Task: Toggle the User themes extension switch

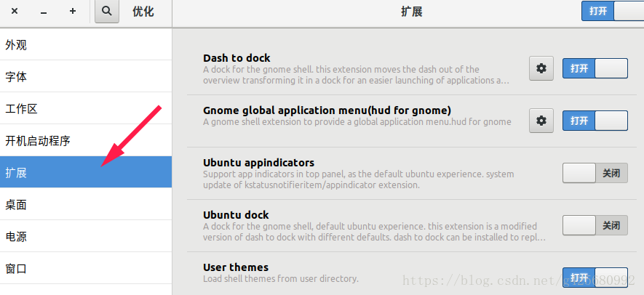Action: pyautogui.click(x=595, y=278)
